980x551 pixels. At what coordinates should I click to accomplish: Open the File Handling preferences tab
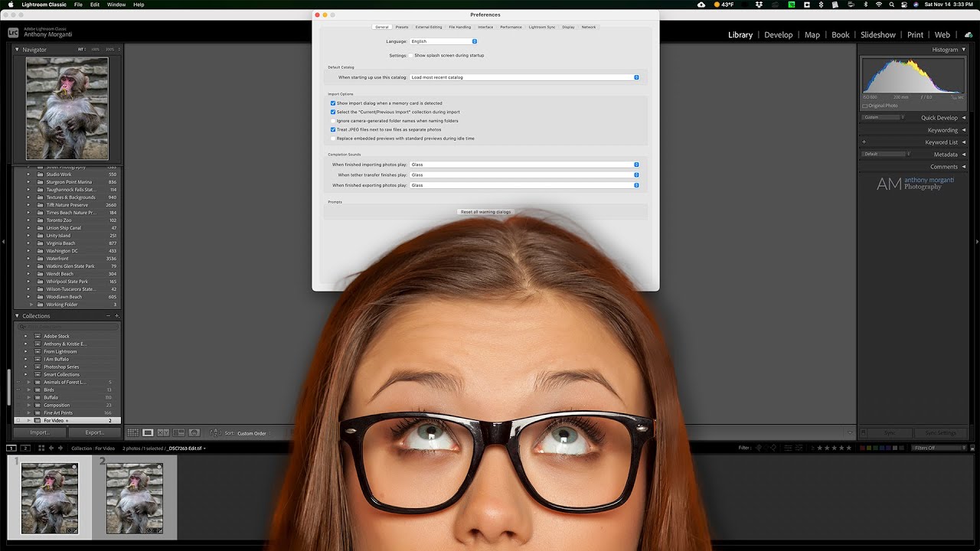tap(460, 27)
